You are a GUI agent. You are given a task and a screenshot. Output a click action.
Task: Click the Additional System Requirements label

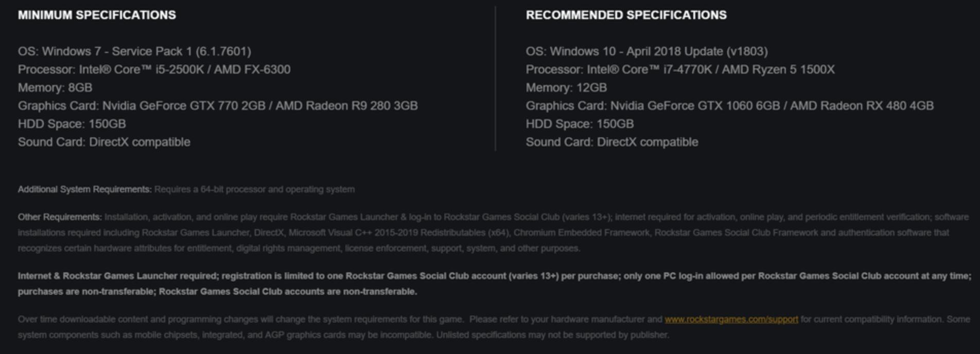(85, 189)
